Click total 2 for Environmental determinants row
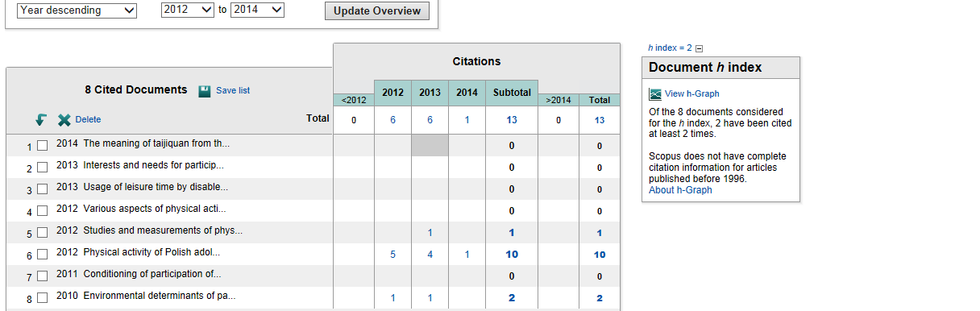Image resolution: width=980 pixels, height=311 pixels. [x=600, y=298]
